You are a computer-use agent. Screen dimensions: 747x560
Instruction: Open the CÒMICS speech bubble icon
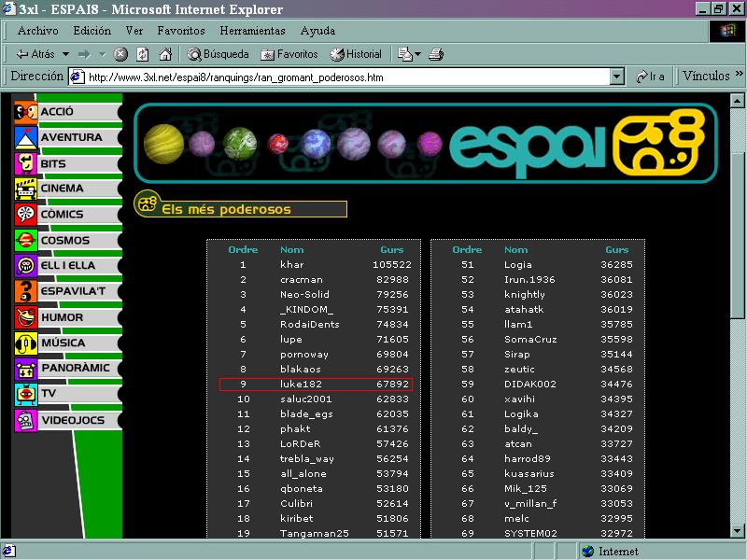coord(26,215)
